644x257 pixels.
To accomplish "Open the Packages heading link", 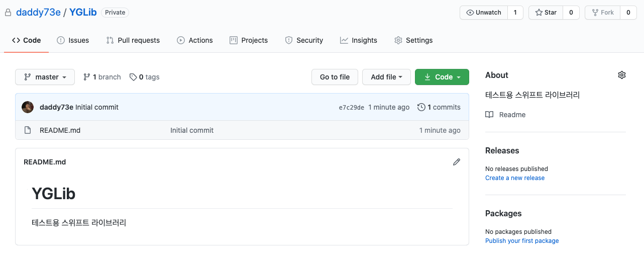I will tap(503, 213).
